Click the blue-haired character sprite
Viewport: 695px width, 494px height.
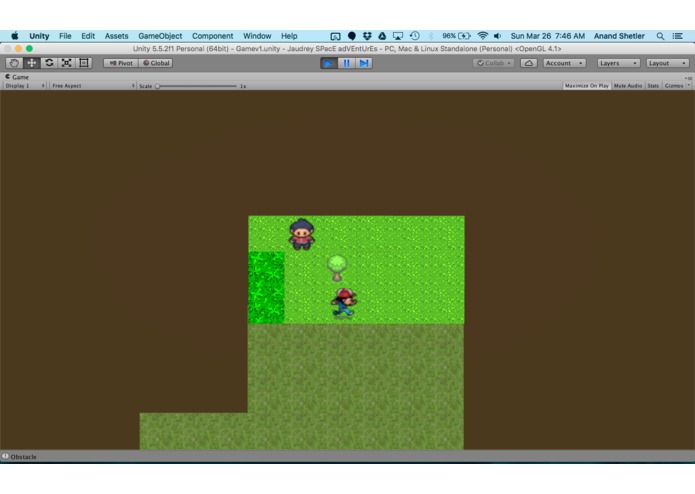pos(302,234)
